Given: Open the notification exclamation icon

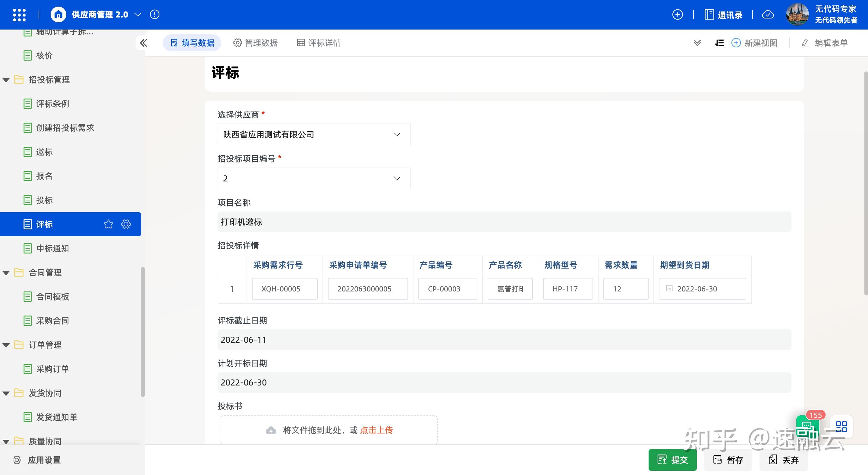Looking at the screenshot, I should [x=154, y=14].
